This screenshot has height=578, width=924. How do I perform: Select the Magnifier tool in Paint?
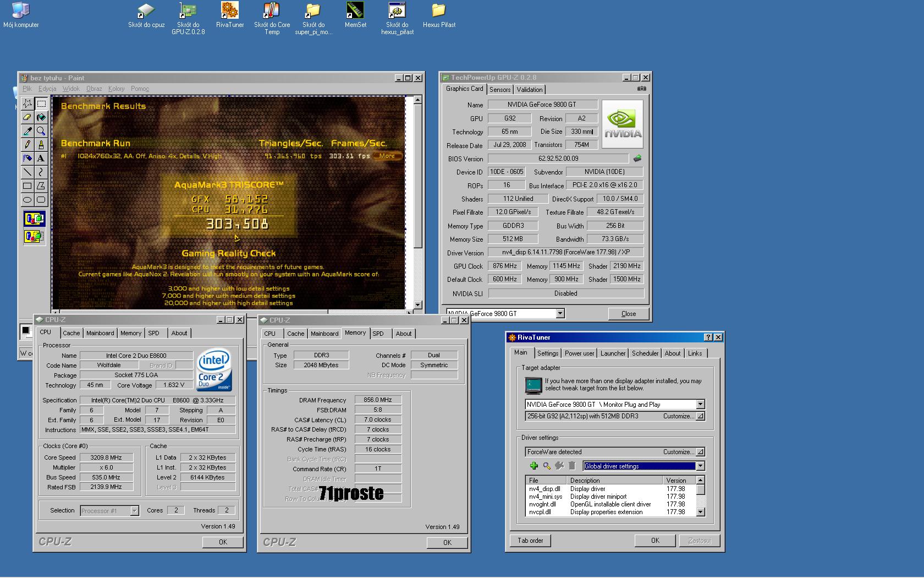(x=41, y=131)
